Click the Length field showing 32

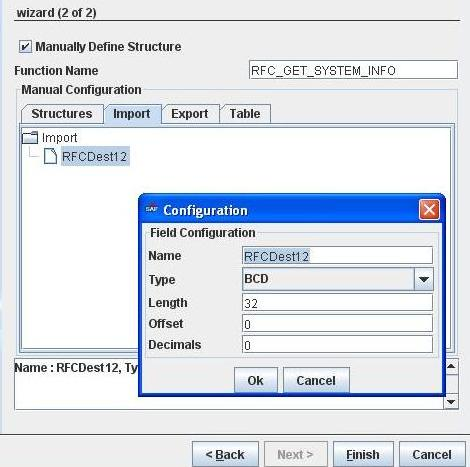[x=337, y=303]
